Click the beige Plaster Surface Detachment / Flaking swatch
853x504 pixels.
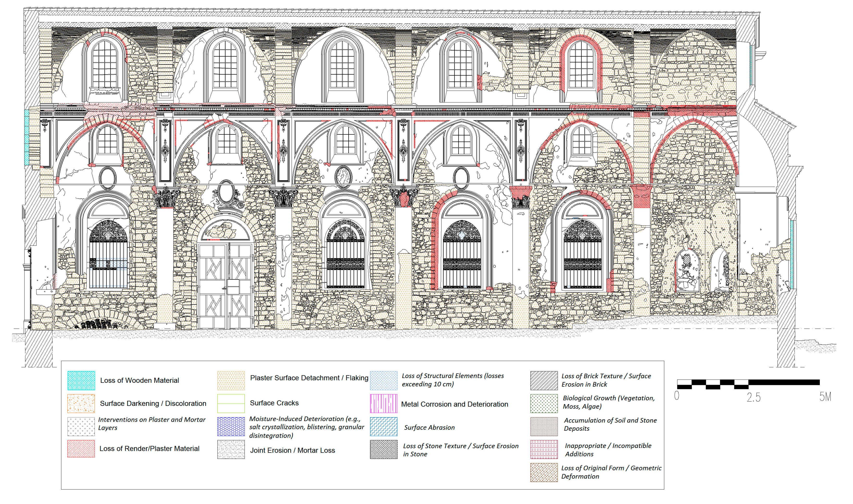click(231, 380)
